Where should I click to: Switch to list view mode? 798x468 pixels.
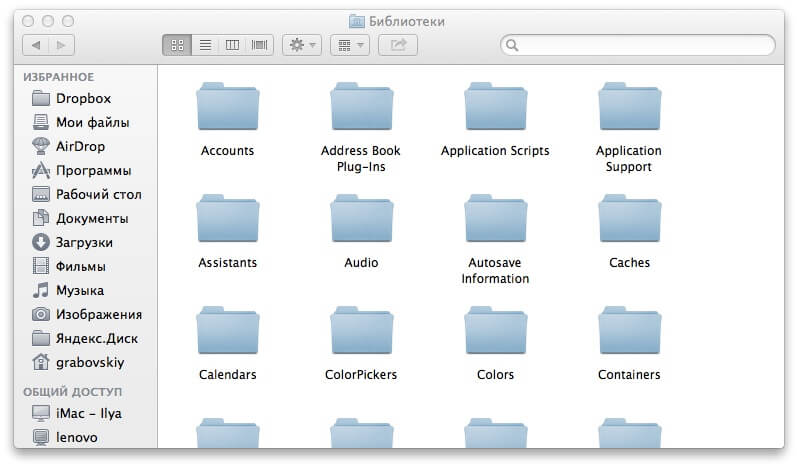point(205,45)
